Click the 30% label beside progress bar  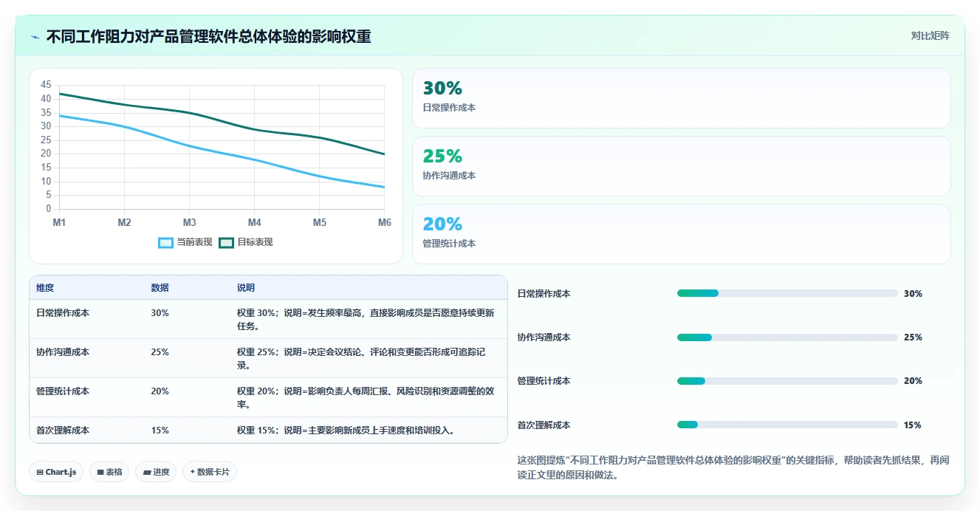[913, 293]
